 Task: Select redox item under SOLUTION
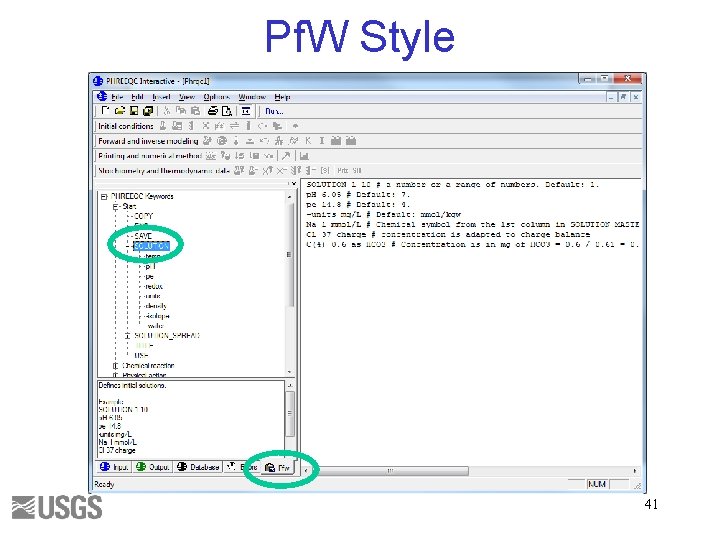(154, 286)
